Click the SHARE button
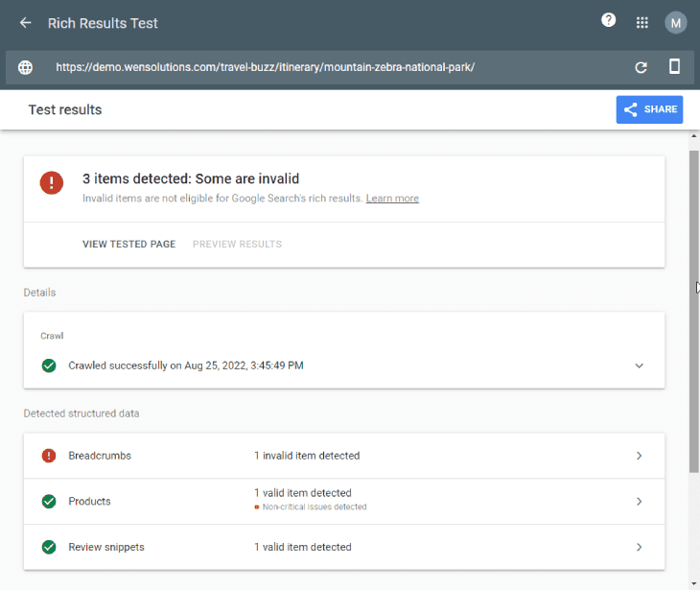This screenshot has width=700, height=590. [x=649, y=109]
